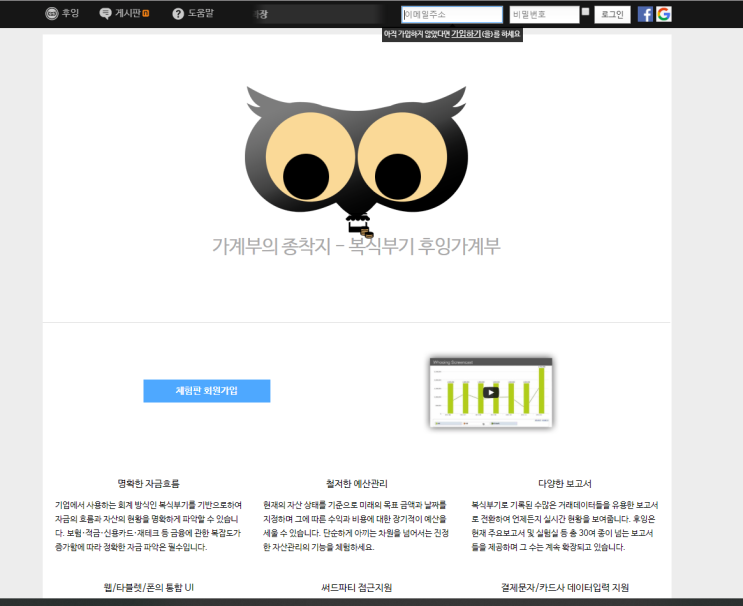
Task: Click the Google login icon
Action: (x=664, y=14)
